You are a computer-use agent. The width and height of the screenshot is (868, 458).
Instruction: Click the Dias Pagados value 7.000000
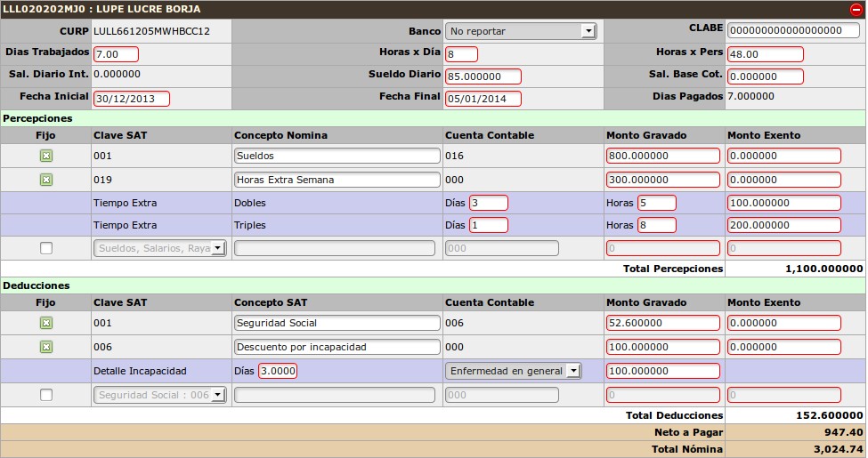pyautogui.click(x=750, y=96)
